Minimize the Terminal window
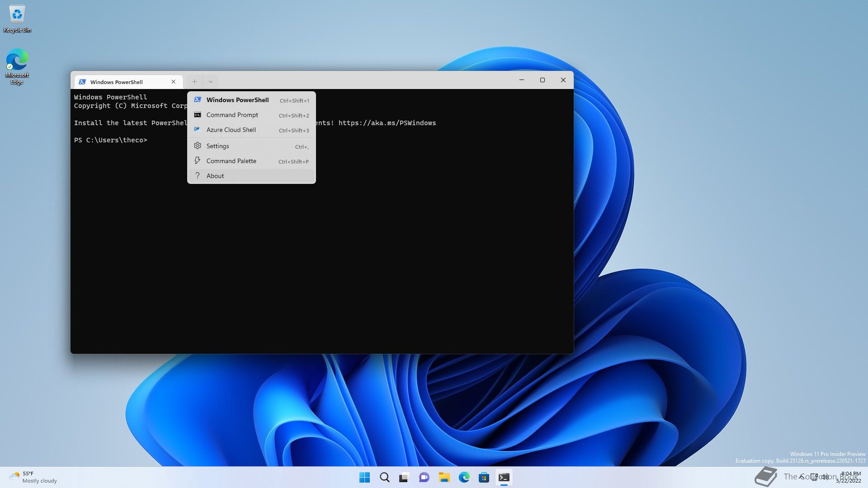This screenshot has width=868, height=488. [x=522, y=80]
